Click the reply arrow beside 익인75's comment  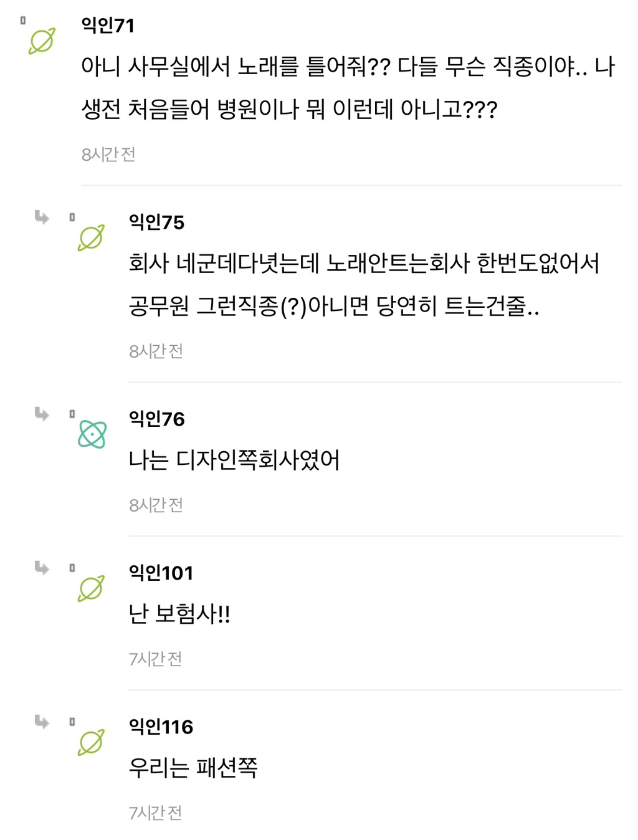coord(42,217)
